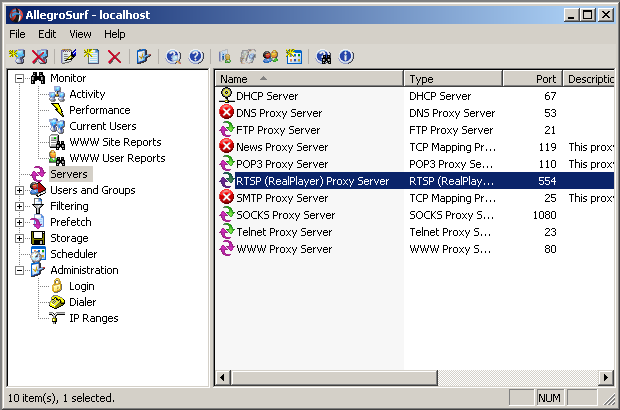This screenshot has height=410, width=620.
Task: Click the new connection computer toolbar icon
Action: (x=17, y=57)
